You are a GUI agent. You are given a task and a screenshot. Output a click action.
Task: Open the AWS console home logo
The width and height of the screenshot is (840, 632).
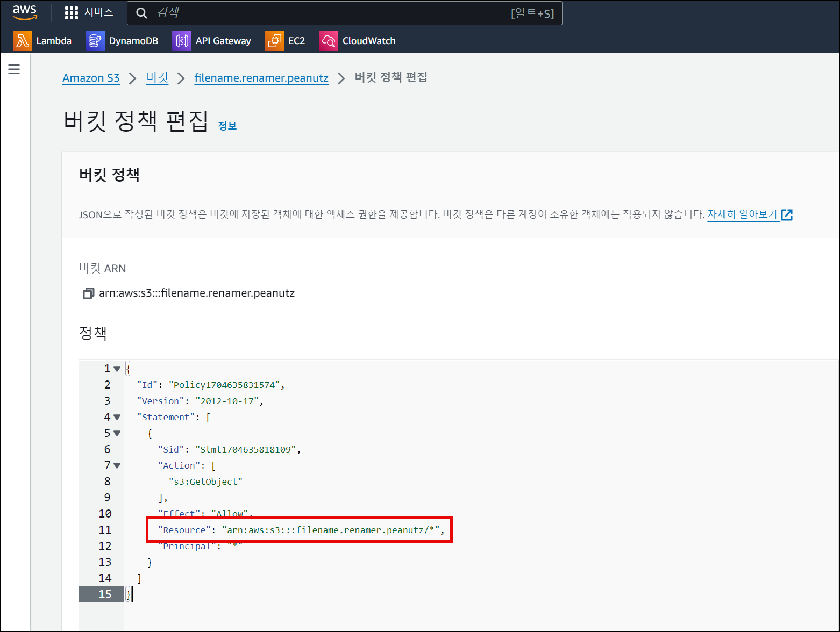(25, 12)
